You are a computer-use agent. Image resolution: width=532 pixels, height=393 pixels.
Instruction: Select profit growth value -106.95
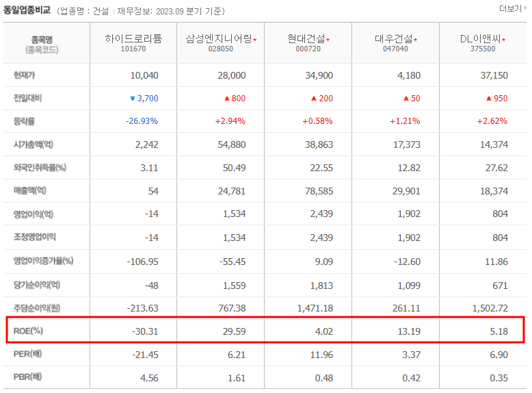click(142, 262)
